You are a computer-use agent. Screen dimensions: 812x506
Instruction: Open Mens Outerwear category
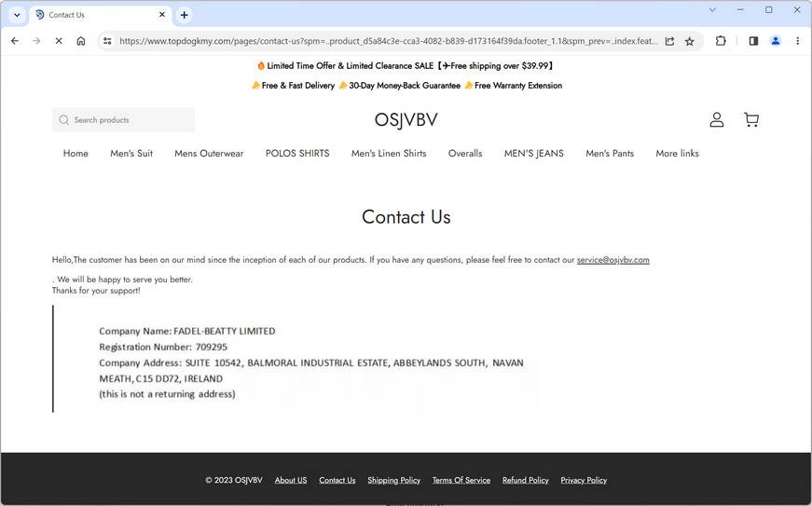coord(209,153)
